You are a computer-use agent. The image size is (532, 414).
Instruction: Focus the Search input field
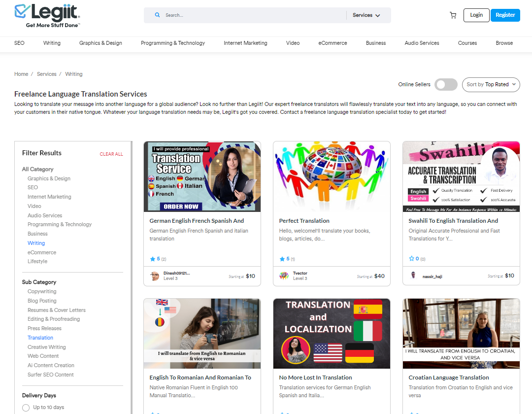[255, 15]
